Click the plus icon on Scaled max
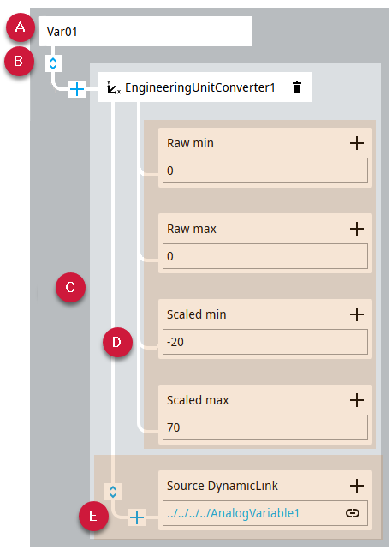This screenshot has width=392, height=550. point(357,400)
